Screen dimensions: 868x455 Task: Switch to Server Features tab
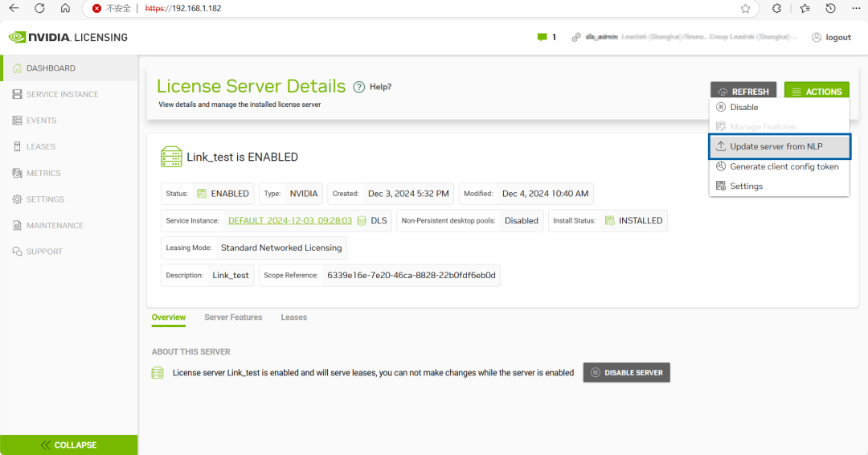tap(233, 318)
